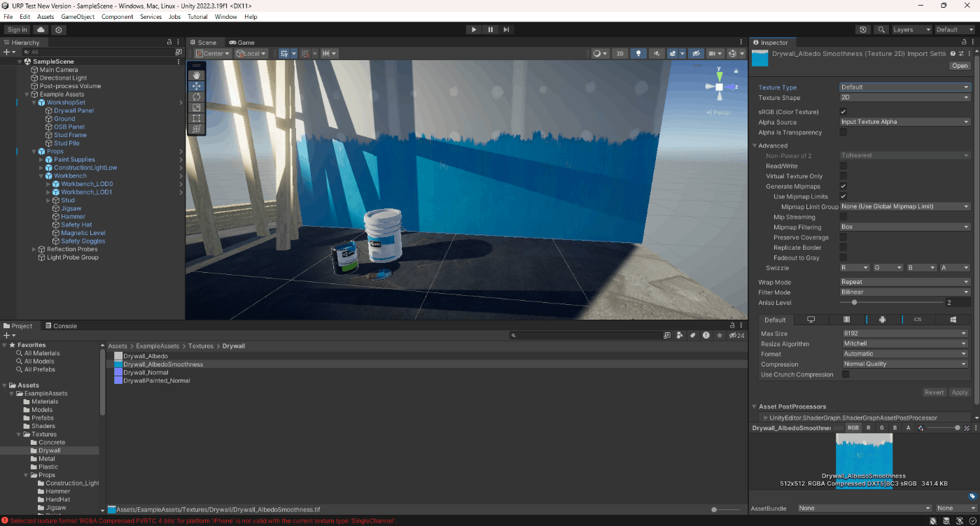Select the Scale tool

pos(196,108)
